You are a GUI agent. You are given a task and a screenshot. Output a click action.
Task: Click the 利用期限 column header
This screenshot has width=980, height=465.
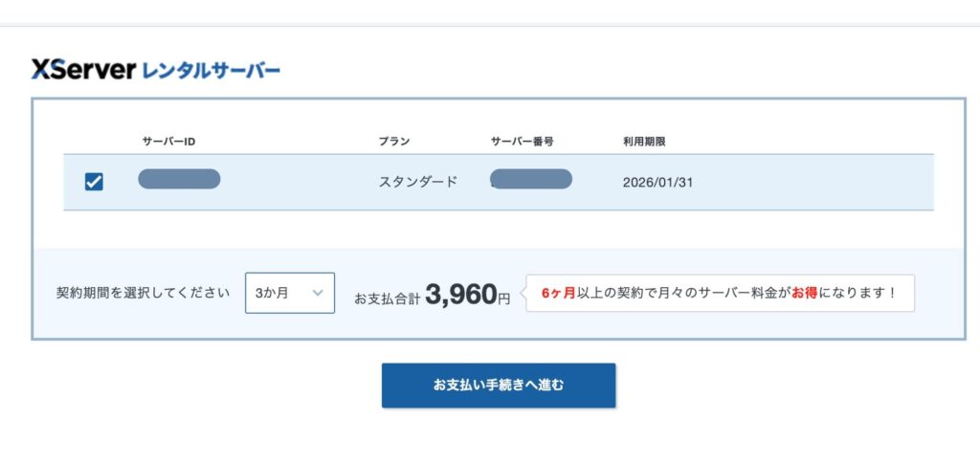(643, 142)
